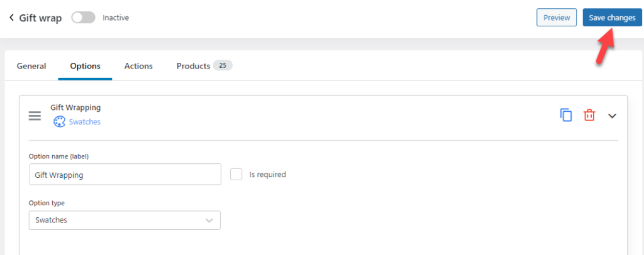Open the Actions tab
Screen dimensions: 644x255
click(x=138, y=66)
